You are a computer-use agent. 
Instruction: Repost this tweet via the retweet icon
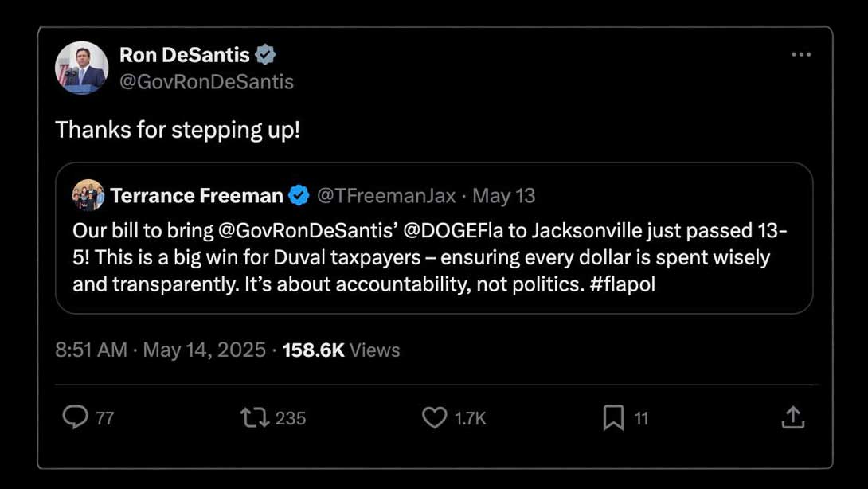254,417
